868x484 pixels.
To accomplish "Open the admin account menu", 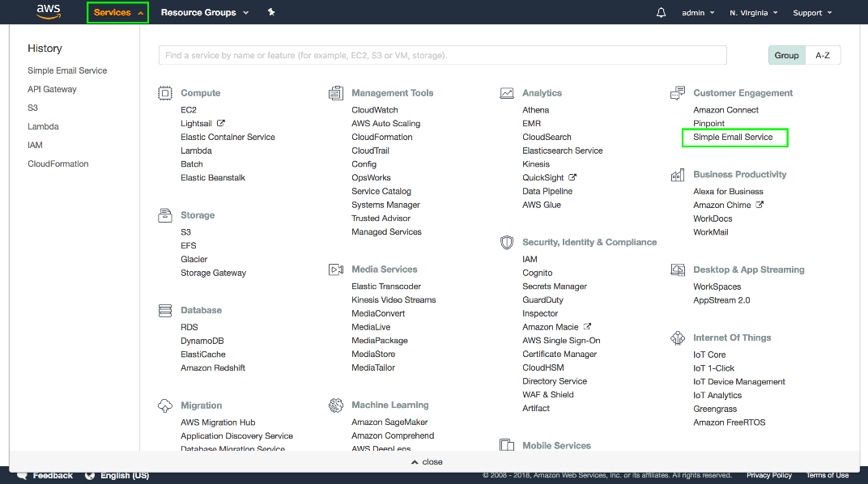I will point(698,13).
